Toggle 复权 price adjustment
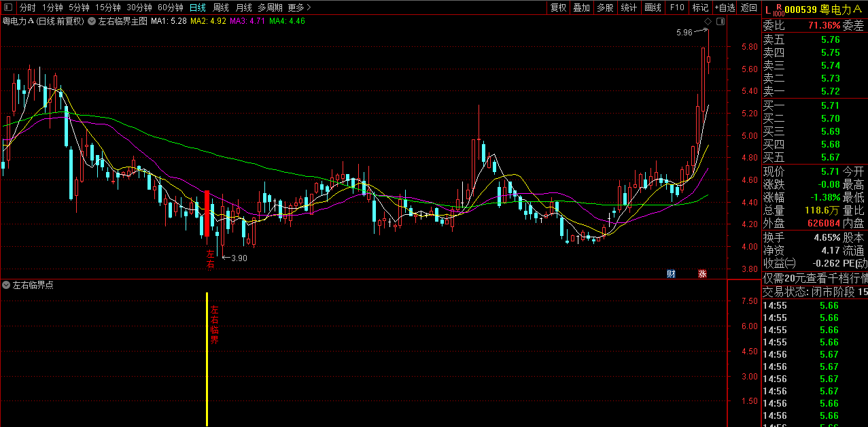The image size is (868, 427). 558,7
